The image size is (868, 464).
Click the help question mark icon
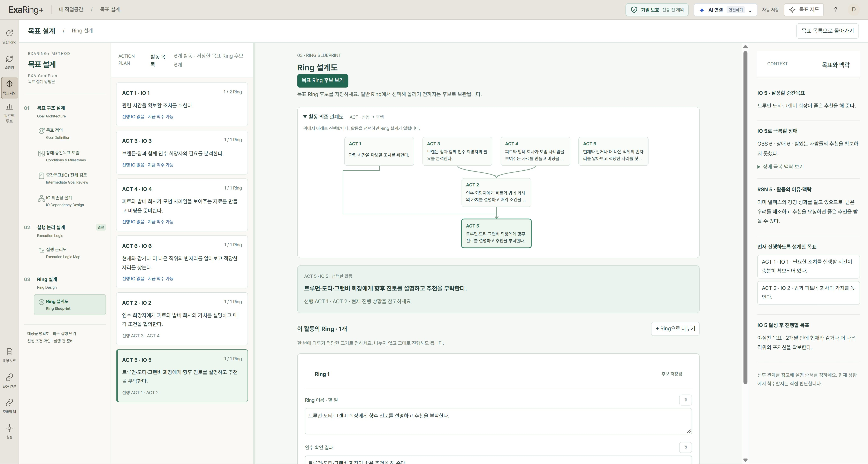coord(835,10)
